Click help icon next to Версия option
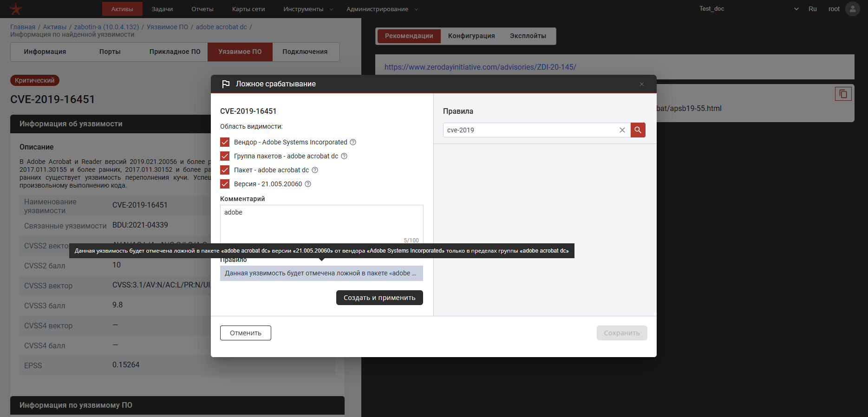The height and width of the screenshot is (417, 868). pos(308,184)
